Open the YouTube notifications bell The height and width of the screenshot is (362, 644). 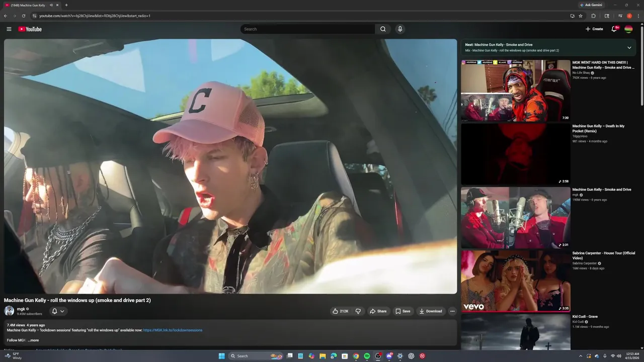(x=614, y=29)
